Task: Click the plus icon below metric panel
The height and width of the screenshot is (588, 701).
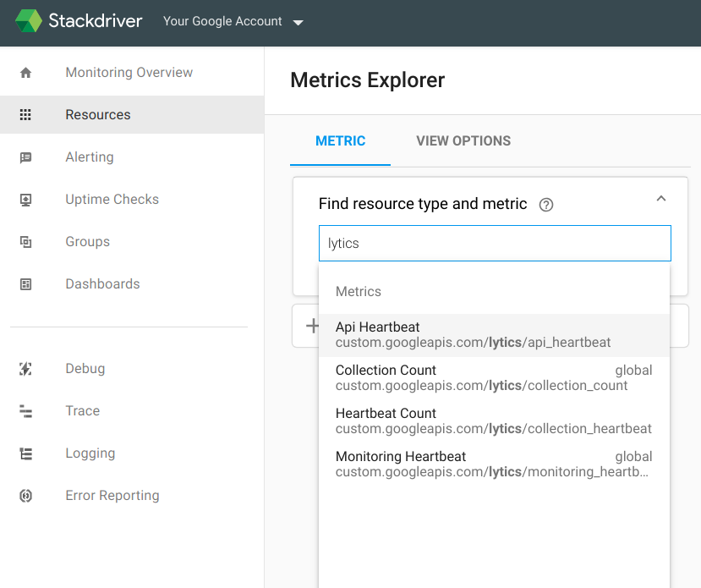Action: pyautogui.click(x=312, y=326)
